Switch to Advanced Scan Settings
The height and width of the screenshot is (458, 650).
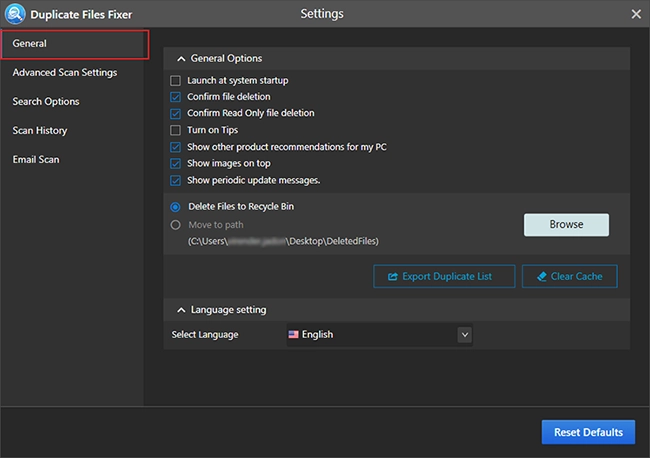[x=65, y=73]
